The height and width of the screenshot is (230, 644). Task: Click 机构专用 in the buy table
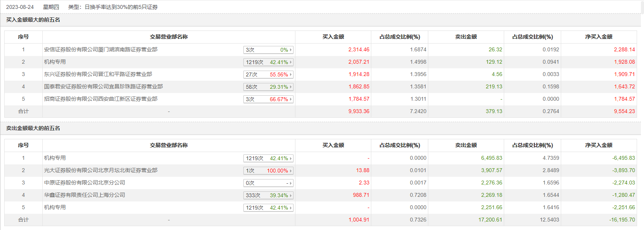pyautogui.click(x=55, y=62)
